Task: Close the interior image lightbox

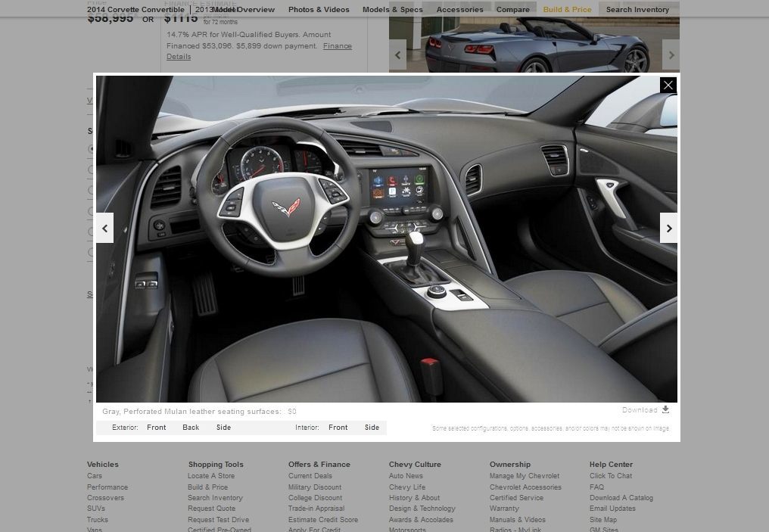Action: (x=668, y=86)
